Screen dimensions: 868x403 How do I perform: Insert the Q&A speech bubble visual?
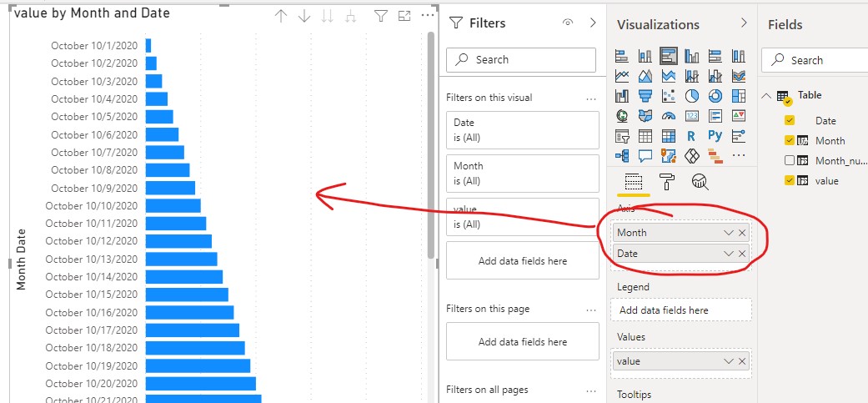pos(645,155)
